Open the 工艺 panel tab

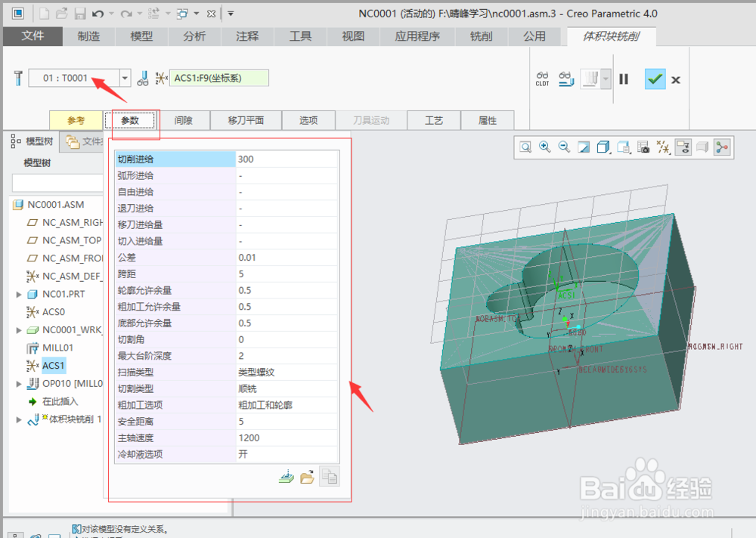pyautogui.click(x=434, y=120)
